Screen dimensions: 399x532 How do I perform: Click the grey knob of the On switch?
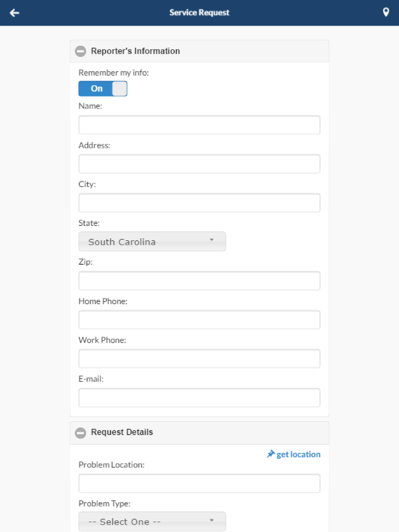tap(120, 89)
